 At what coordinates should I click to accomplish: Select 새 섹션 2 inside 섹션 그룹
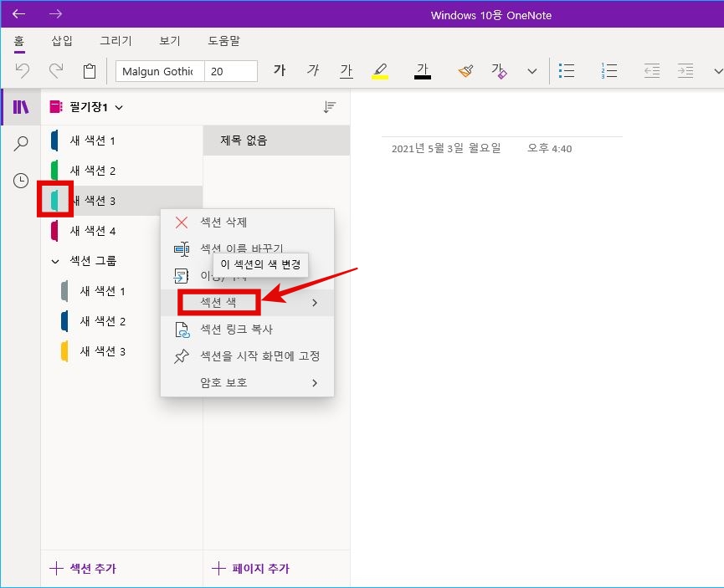[100, 321]
